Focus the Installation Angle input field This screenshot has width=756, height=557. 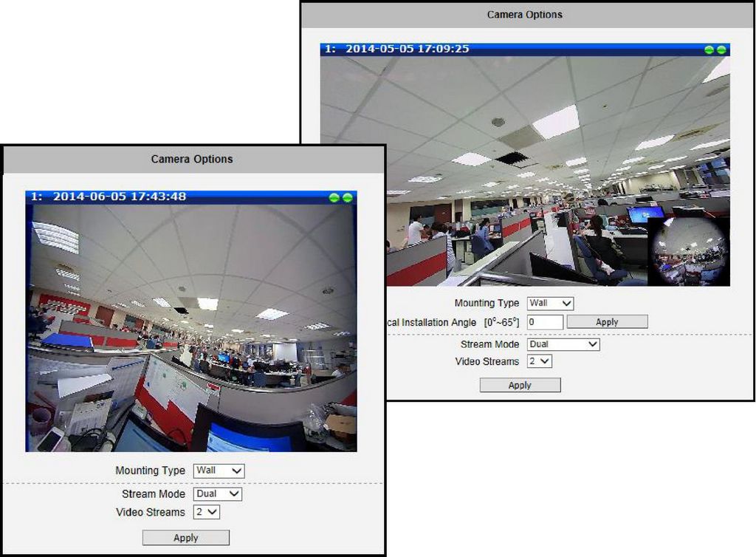(545, 322)
